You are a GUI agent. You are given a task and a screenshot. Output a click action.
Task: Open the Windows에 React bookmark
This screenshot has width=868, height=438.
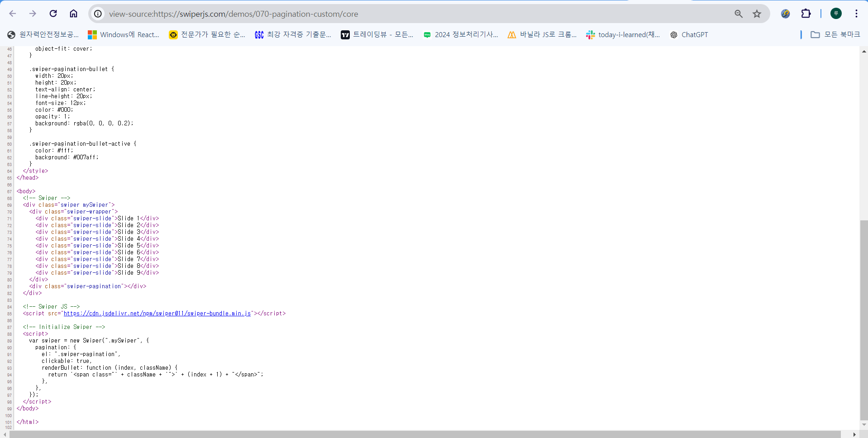(x=124, y=34)
